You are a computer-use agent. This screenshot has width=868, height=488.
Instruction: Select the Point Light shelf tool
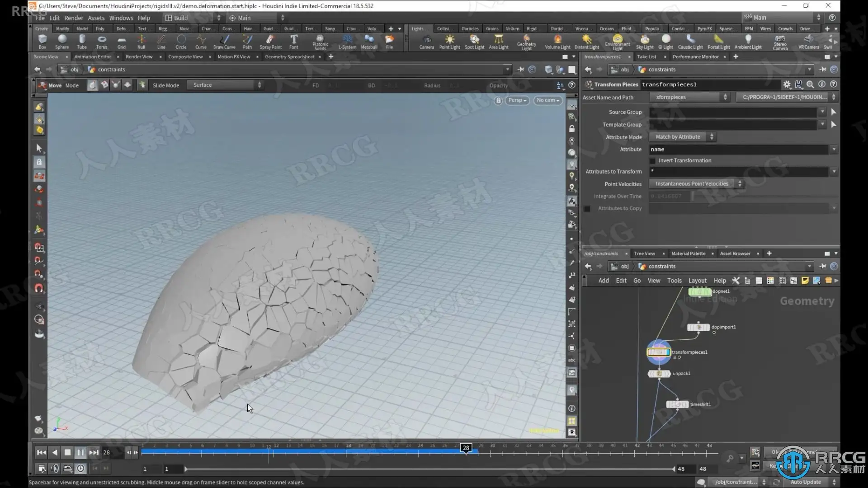pyautogui.click(x=449, y=41)
